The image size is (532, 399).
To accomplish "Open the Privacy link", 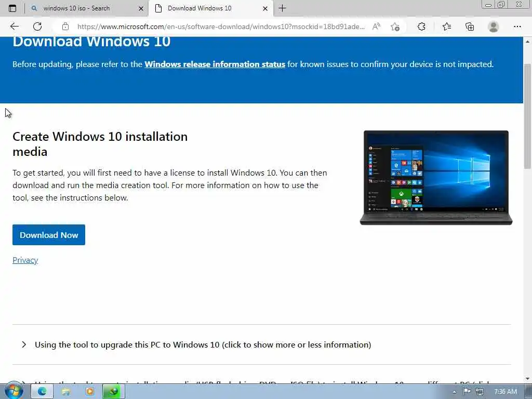I will point(25,260).
